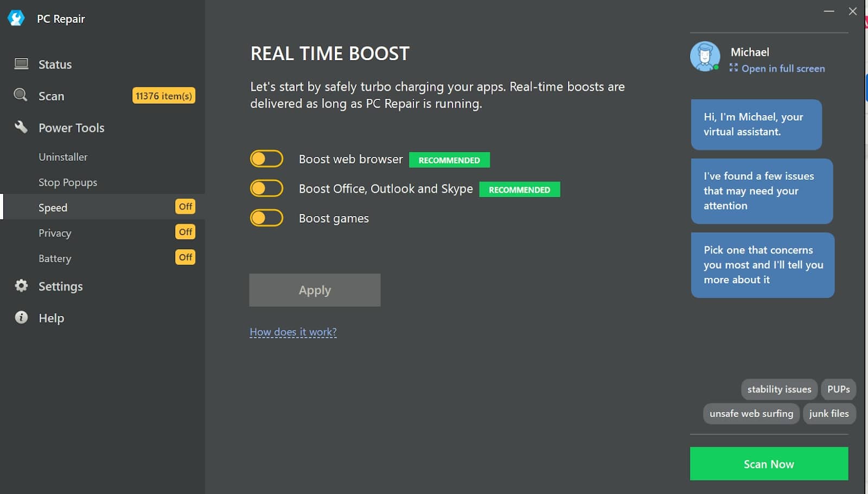Choose the stability issues chip
The height and width of the screenshot is (494, 868).
(x=778, y=389)
